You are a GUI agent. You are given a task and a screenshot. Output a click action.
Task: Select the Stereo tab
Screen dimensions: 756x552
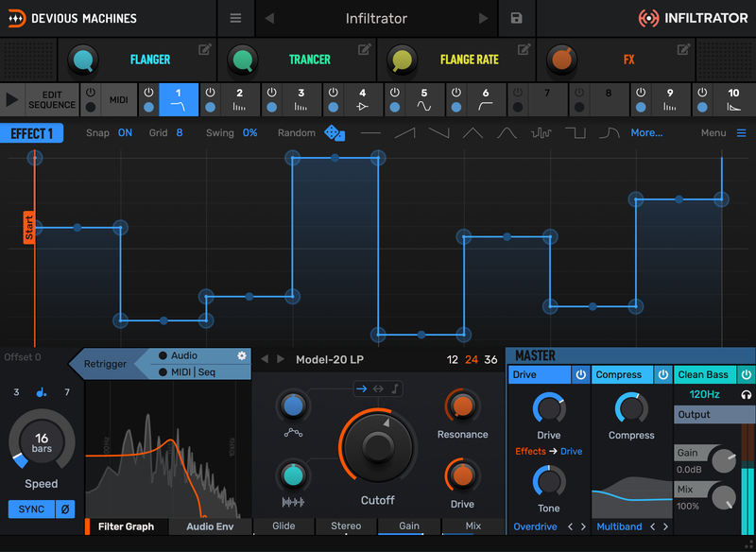(346, 526)
